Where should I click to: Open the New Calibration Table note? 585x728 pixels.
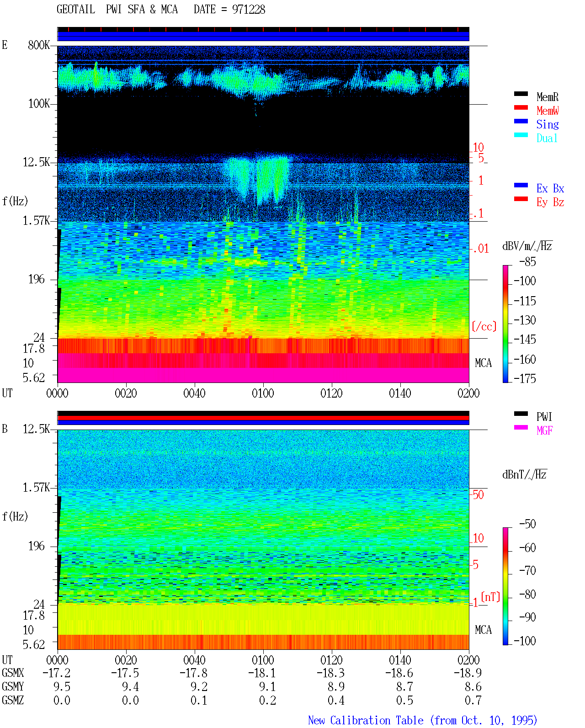click(x=423, y=720)
